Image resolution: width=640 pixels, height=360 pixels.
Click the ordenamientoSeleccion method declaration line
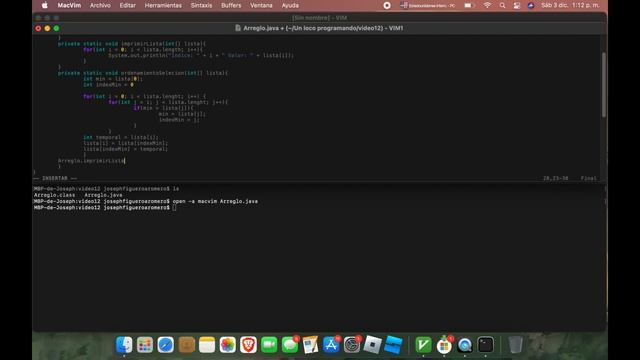click(143, 73)
